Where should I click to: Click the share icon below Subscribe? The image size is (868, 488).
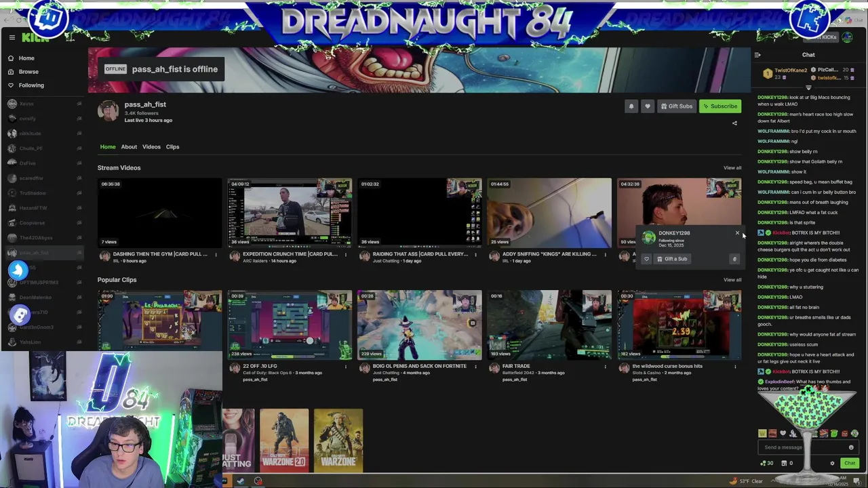(734, 123)
